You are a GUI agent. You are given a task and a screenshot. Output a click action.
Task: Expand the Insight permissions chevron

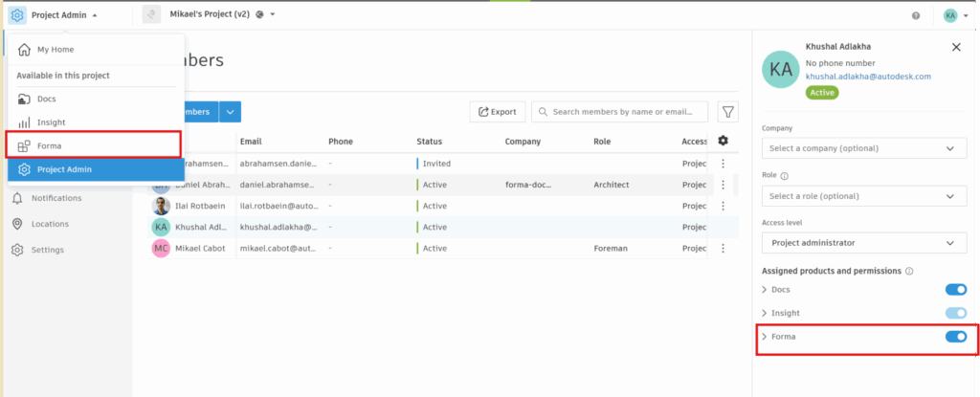click(x=765, y=313)
